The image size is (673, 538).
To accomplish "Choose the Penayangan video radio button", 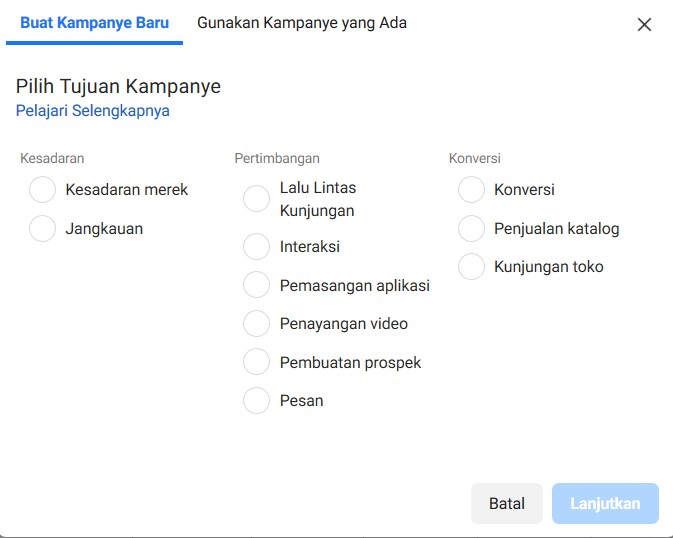I will coord(256,323).
